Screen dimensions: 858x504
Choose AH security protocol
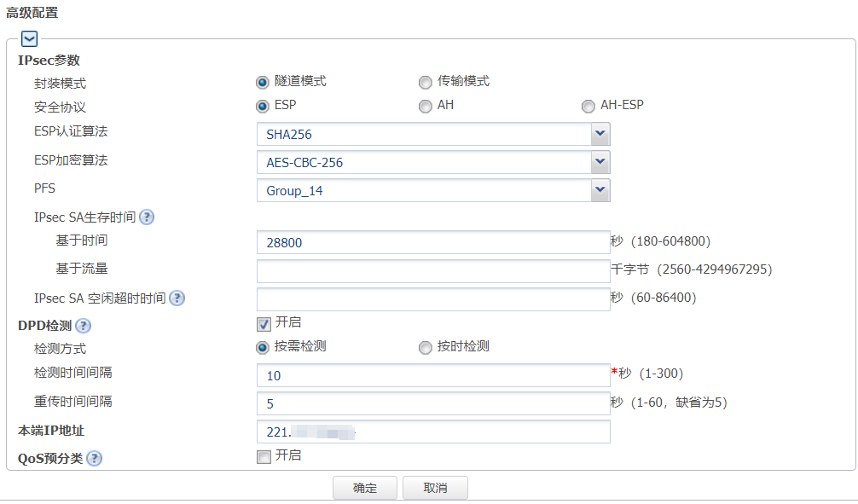425,107
